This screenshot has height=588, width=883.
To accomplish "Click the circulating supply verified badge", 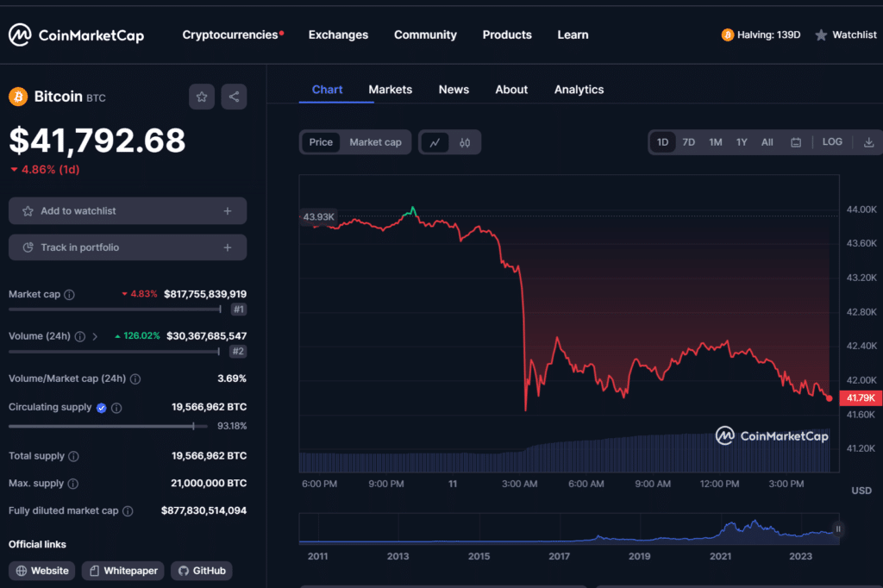I will coord(102,408).
